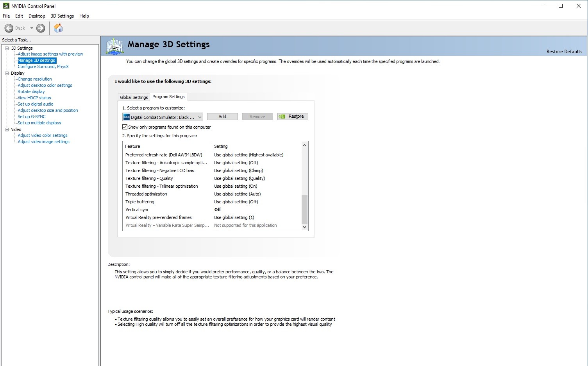Open Change resolution task
The height and width of the screenshot is (366, 588).
[35, 79]
